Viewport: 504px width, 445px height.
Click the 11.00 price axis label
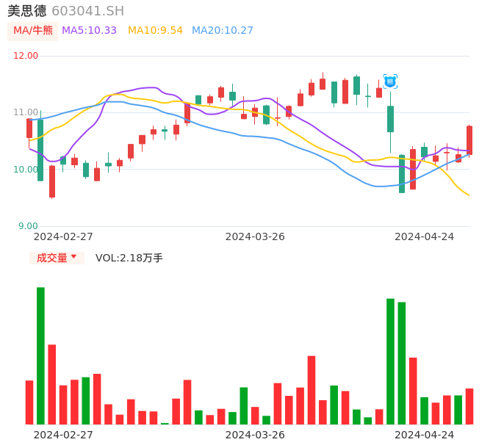click(26, 112)
